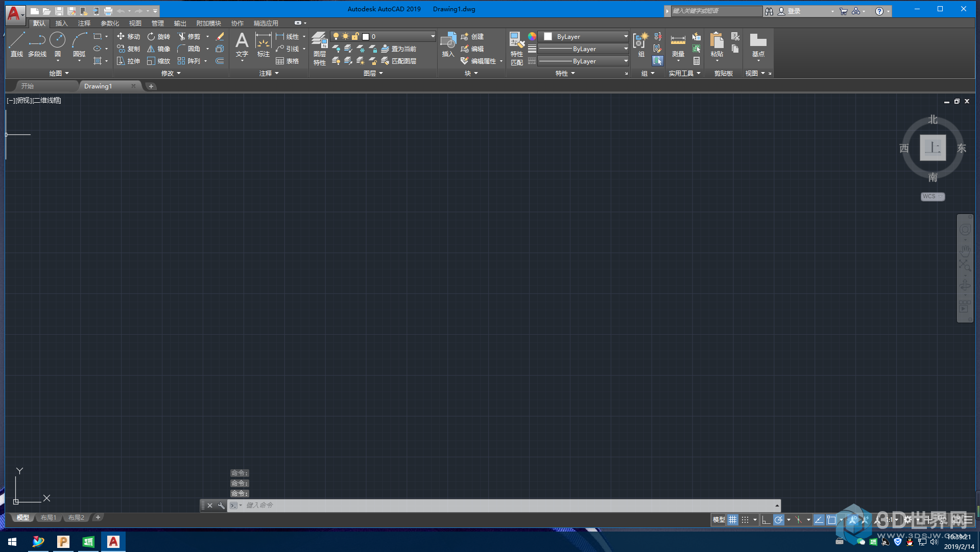The image size is (980, 552).
Task: Click Make Current (置为当前) layer button
Action: pyautogui.click(x=399, y=49)
